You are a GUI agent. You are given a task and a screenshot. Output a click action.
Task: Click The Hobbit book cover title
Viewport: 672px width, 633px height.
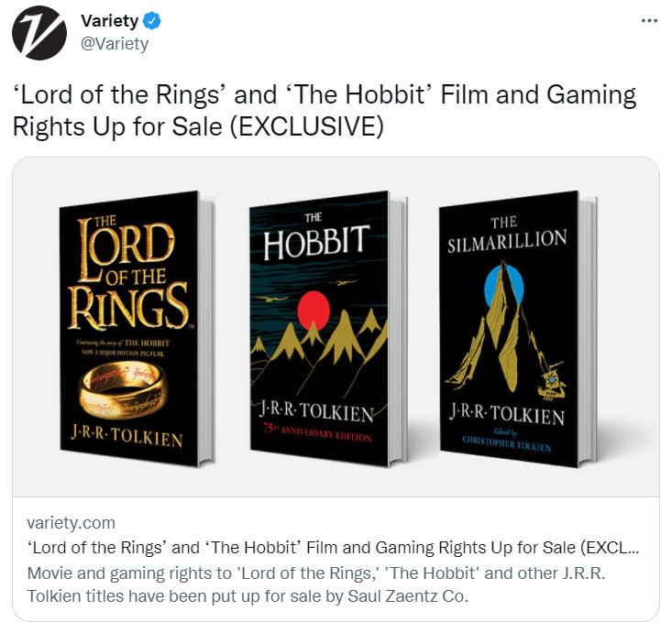pos(316,237)
